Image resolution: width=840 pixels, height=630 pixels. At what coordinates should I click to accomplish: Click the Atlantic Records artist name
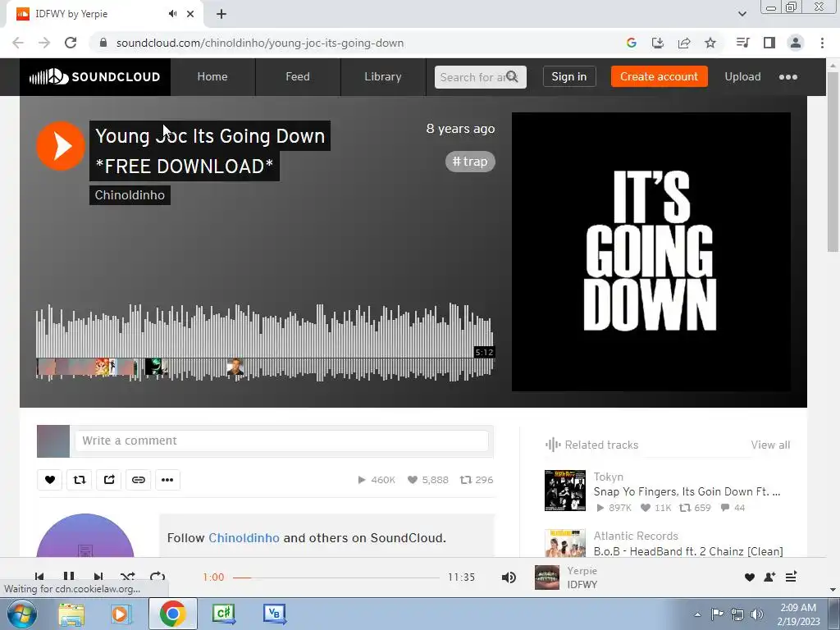(x=636, y=536)
